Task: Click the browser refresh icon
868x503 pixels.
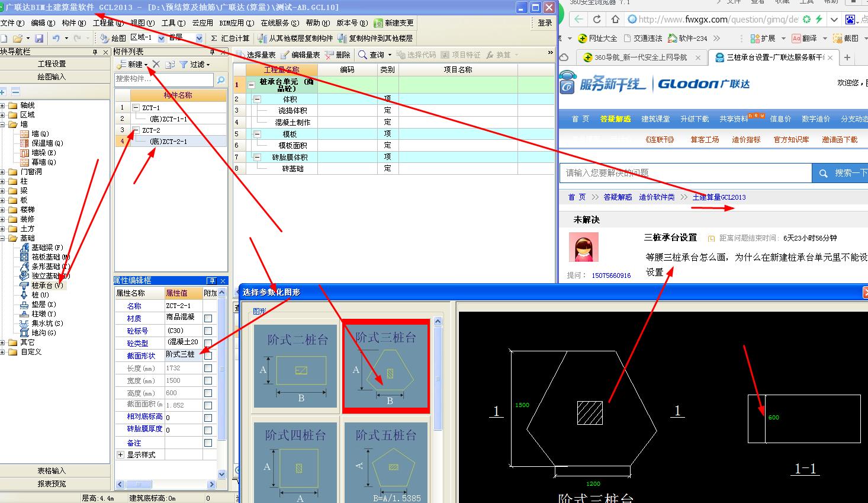Action: (x=597, y=20)
